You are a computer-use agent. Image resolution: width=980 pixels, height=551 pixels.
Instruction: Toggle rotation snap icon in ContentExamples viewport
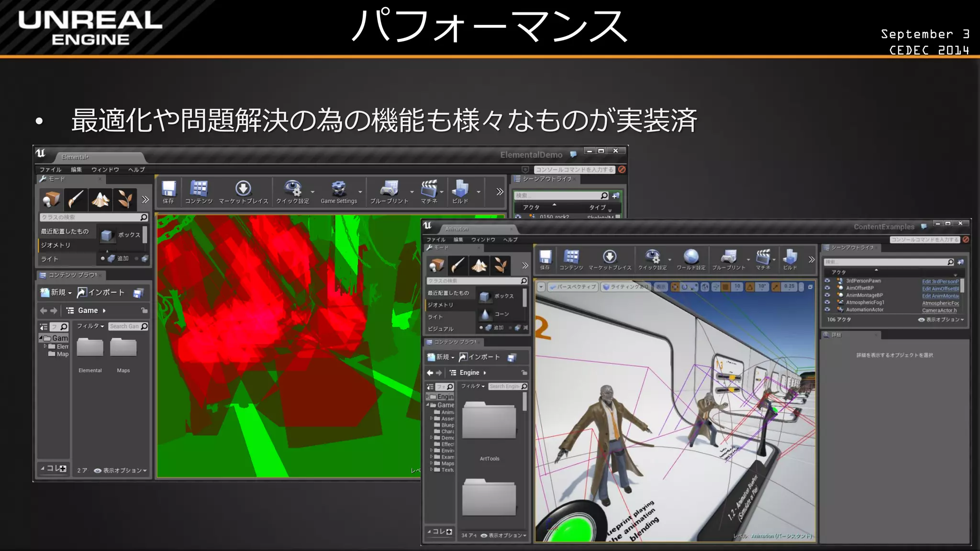coord(750,287)
